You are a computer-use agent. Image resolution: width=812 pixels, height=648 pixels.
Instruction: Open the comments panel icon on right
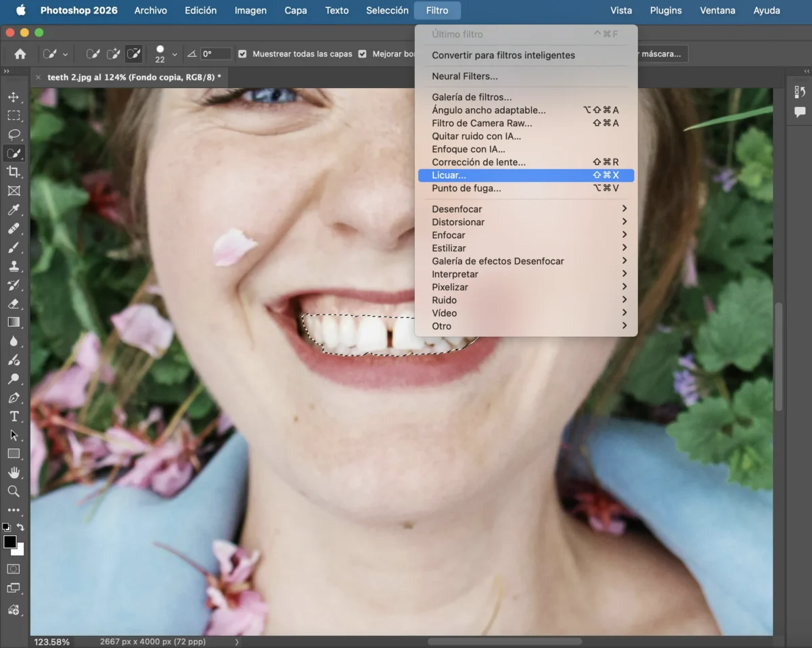click(800, 112)
